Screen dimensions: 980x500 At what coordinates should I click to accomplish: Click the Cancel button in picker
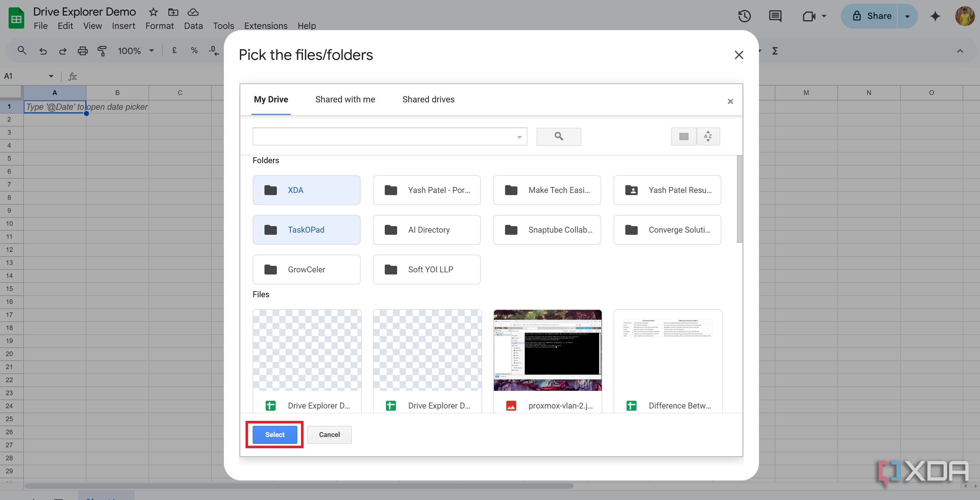coord(329,434)
